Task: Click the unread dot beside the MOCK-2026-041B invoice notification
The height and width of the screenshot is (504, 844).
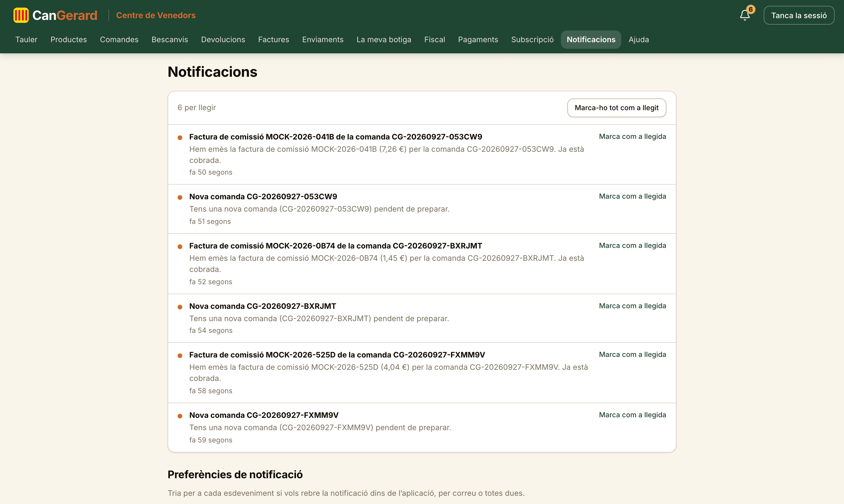Action: [180, 137]
